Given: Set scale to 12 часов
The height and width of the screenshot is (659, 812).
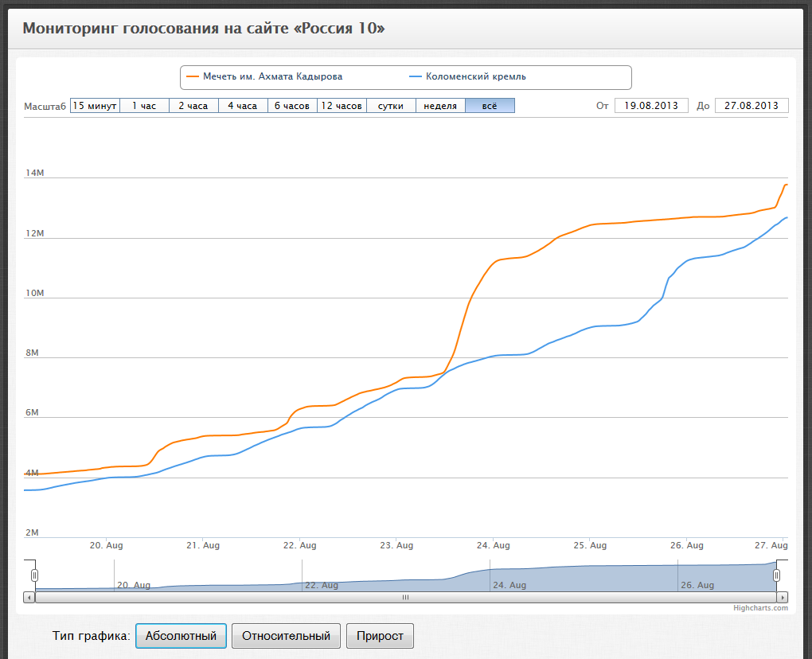Looking at the screenshot, I should (x=342, y=106).
